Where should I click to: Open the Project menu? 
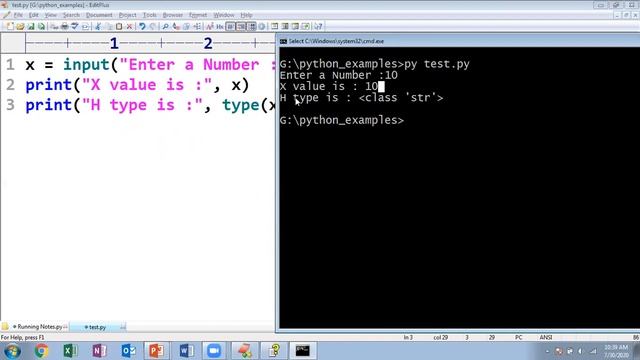click(x=127, y=15)
